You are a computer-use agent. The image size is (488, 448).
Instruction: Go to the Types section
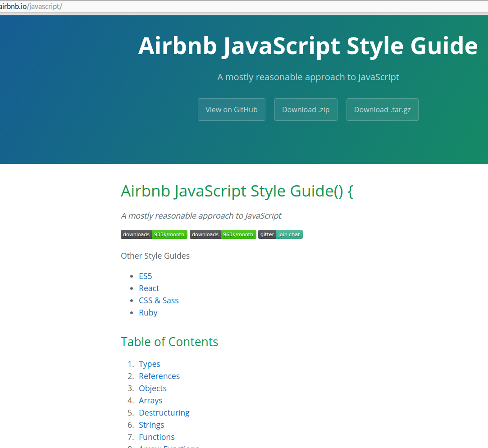[x=150, y=364]
